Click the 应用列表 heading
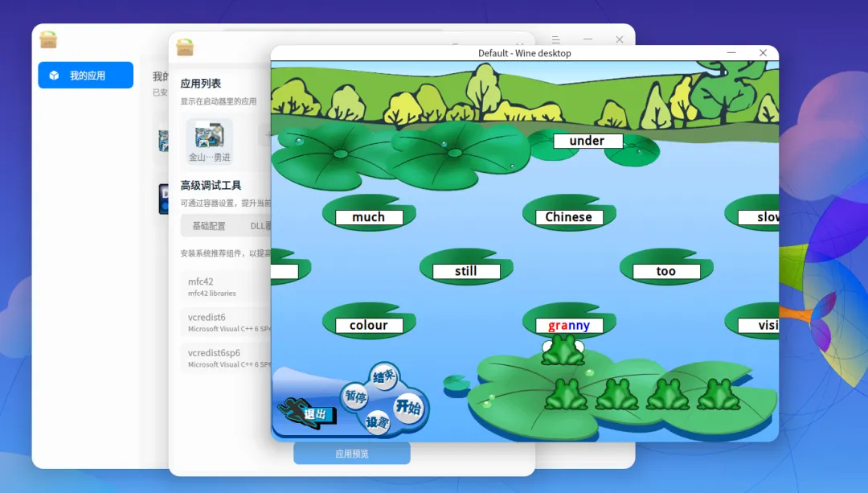868x493 pixels. pos(200,84)
